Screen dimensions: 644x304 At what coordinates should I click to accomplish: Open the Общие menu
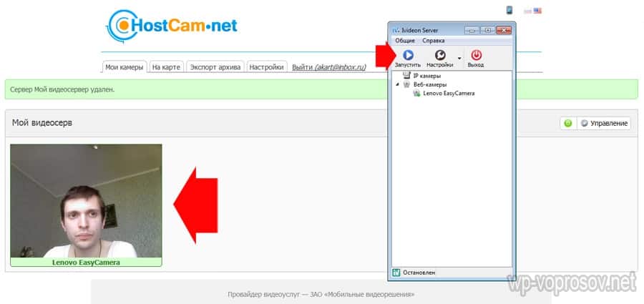405,41
